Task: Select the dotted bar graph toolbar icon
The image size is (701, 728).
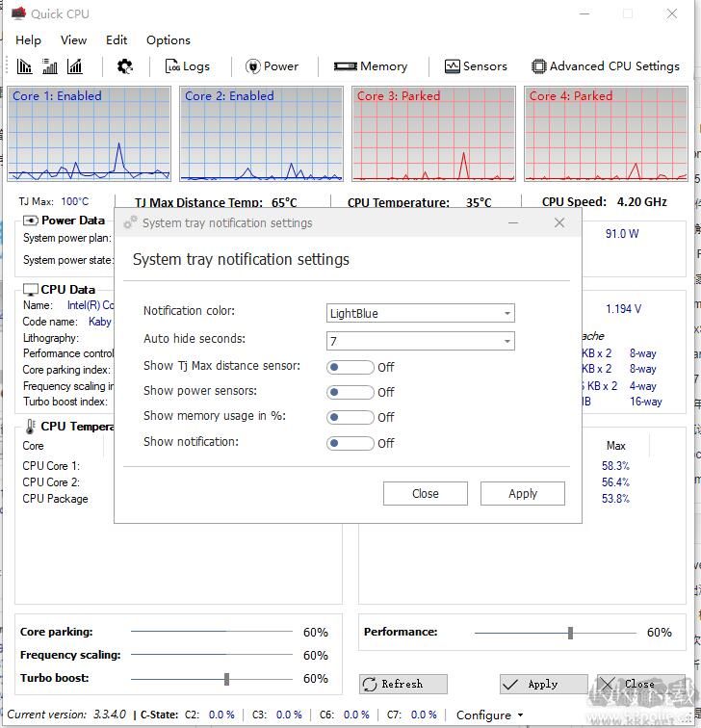Action: [x=50, y=66]
